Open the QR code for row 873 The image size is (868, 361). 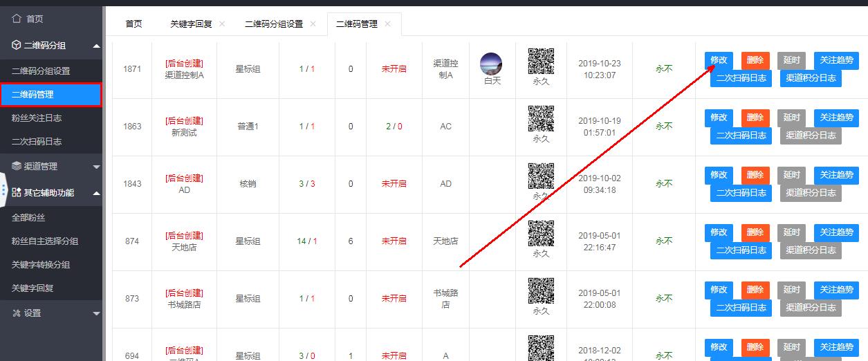(541, 291)
